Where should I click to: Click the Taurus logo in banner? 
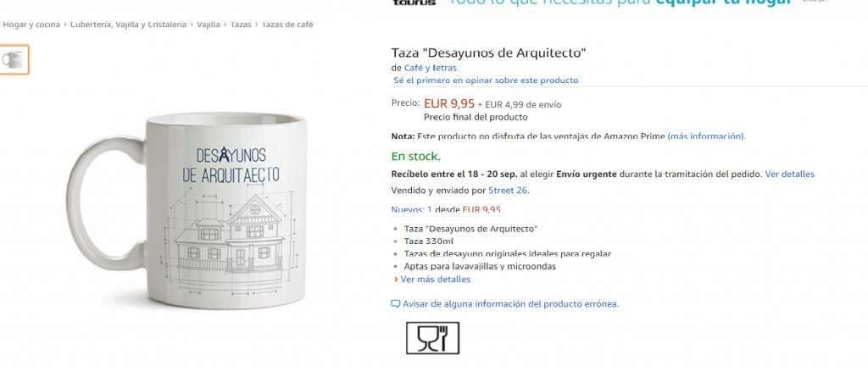414,3
